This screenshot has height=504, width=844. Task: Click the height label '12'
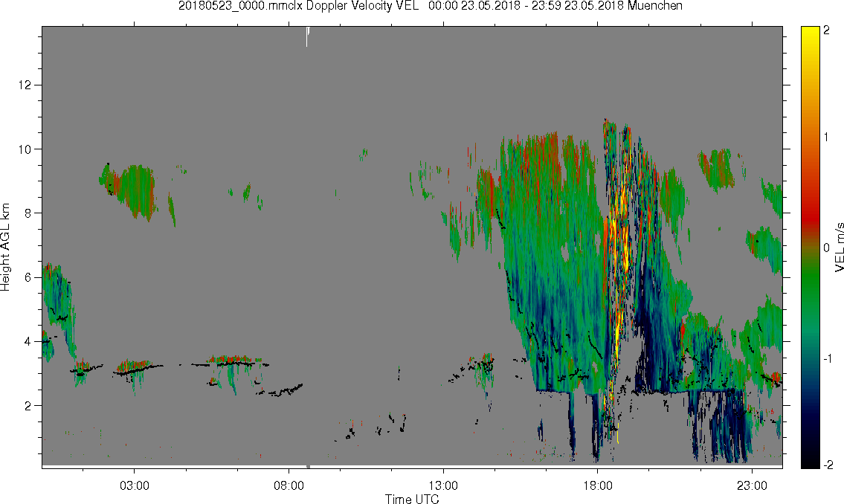(x=25, y=85)
